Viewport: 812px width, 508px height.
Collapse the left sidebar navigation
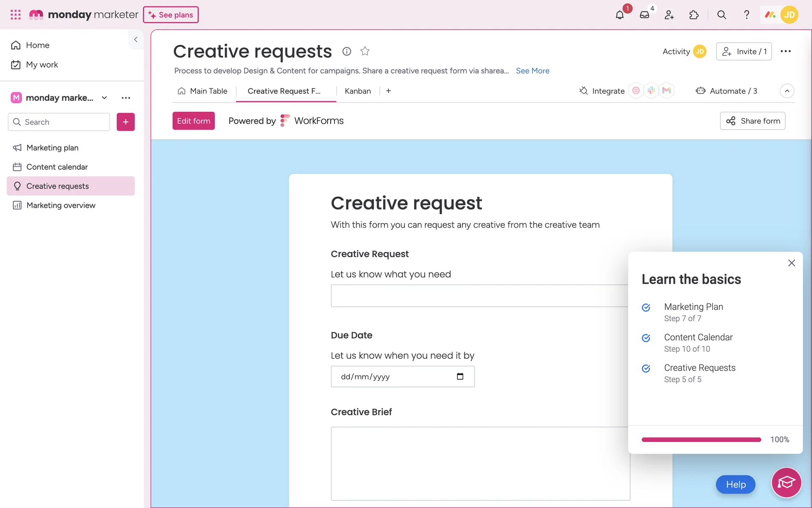click(136, 39)
